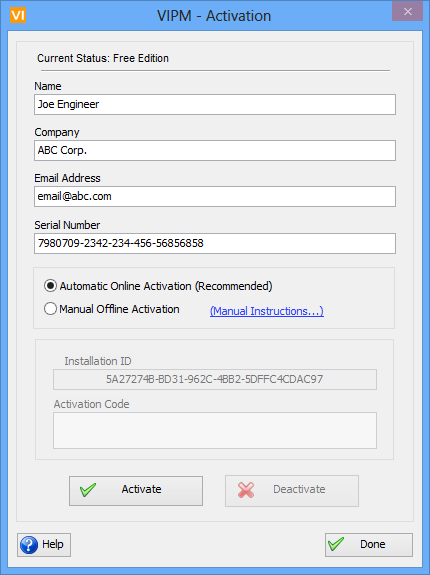This screenshot has width=430, height=575.
Task: Open the Manual Instructions link
Action: click(x=267, y=311)
